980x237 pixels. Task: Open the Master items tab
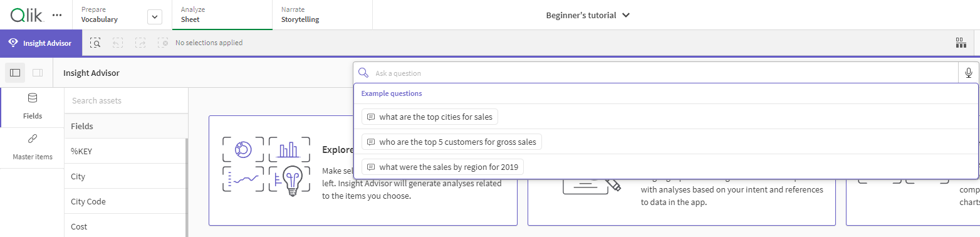[32, 147]
